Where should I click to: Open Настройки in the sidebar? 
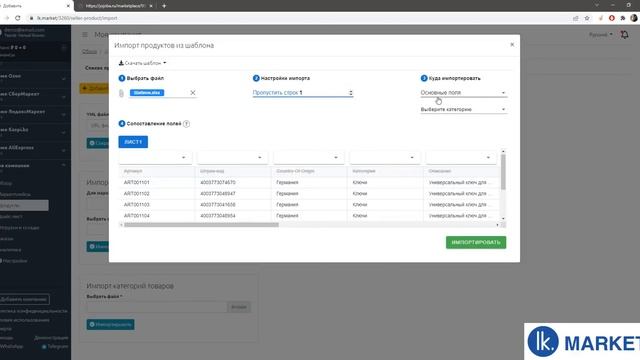point(14,261)
